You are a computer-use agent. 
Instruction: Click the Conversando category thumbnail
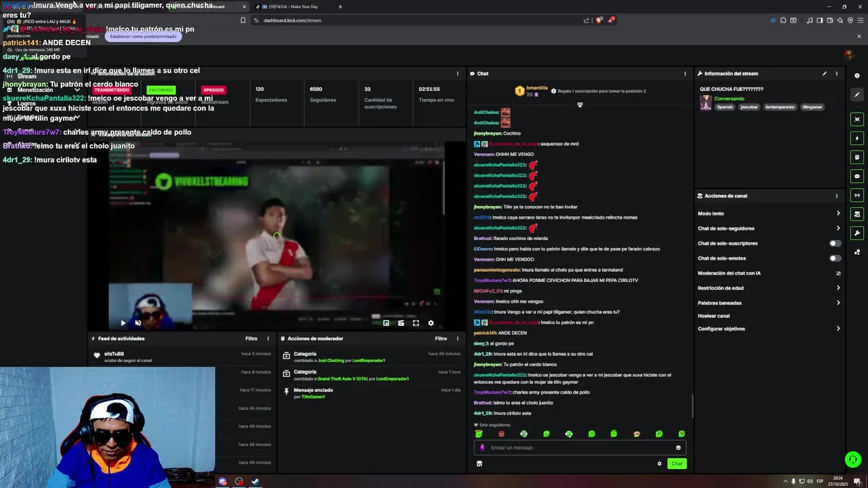tap(706, 102)
